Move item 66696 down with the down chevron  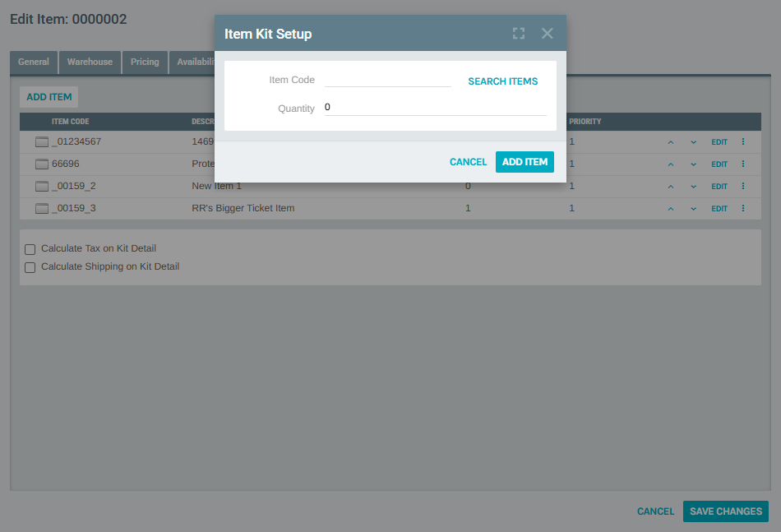click(693, 164)
